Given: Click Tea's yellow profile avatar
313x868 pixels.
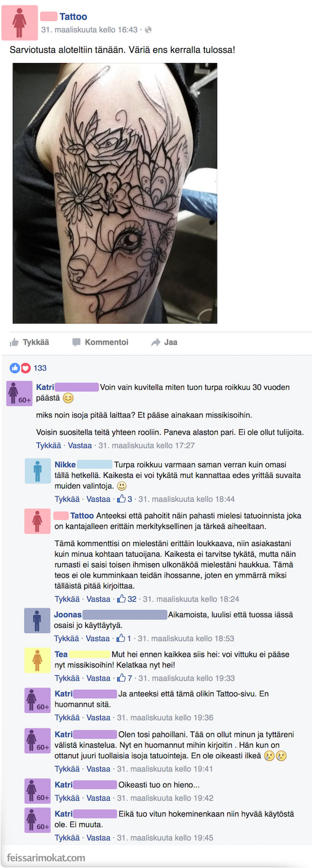Looking at the screenshot, I should [37, 660].
